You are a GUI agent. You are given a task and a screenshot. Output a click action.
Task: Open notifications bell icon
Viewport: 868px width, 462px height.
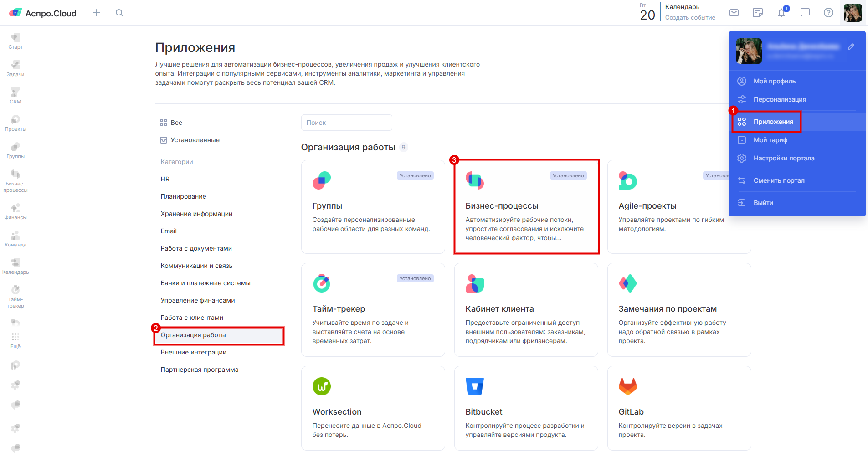point(781,13)
